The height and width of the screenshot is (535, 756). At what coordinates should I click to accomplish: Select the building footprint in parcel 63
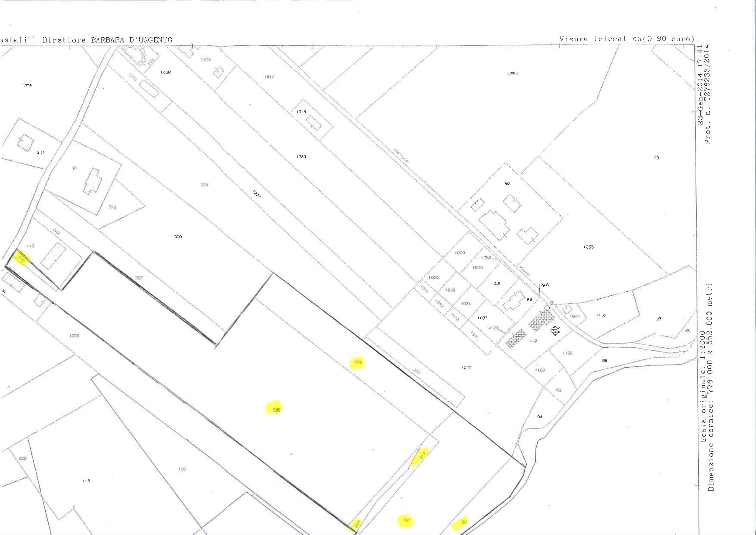coord(513,300)
